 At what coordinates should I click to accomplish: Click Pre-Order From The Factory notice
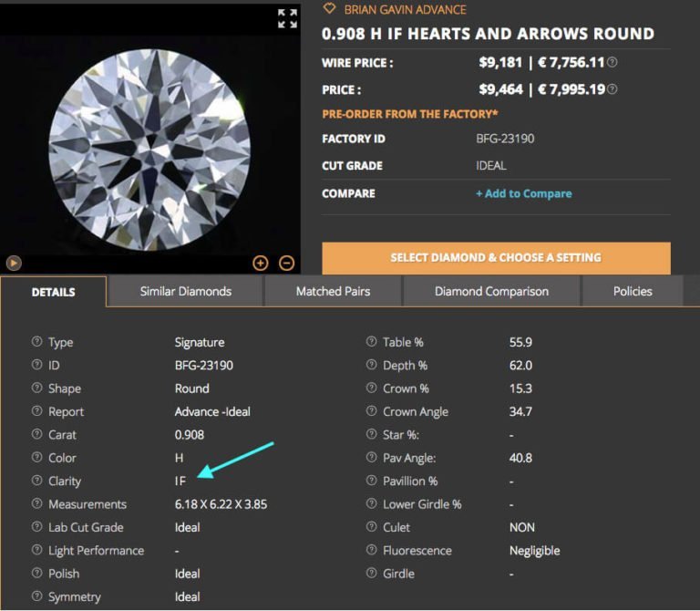click(x=410, y=114)
